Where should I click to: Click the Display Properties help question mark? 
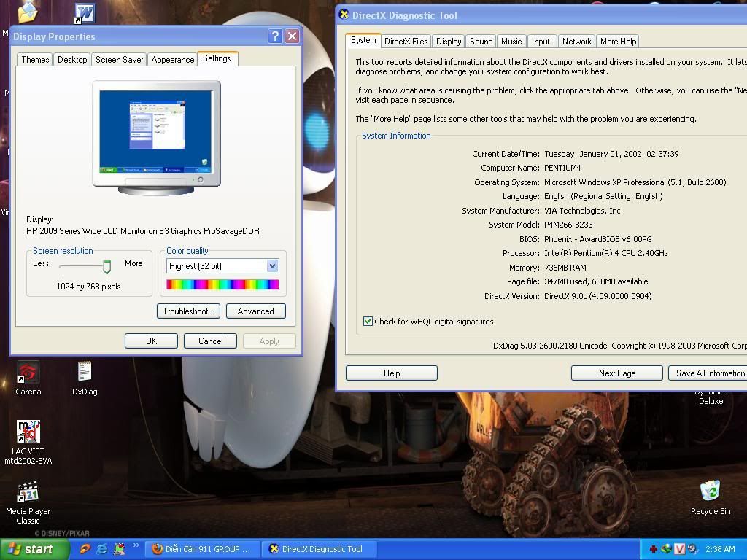(275, 36)
